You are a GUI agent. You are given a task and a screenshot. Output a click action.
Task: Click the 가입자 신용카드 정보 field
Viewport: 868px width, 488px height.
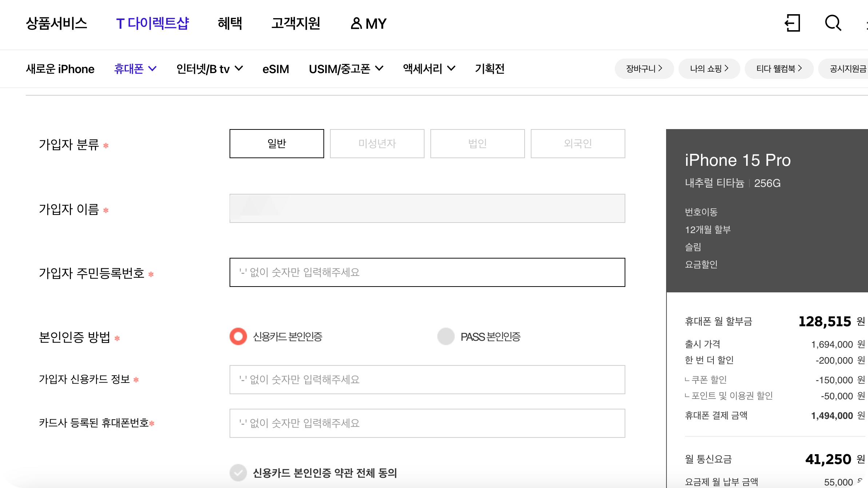coord(427,380)
